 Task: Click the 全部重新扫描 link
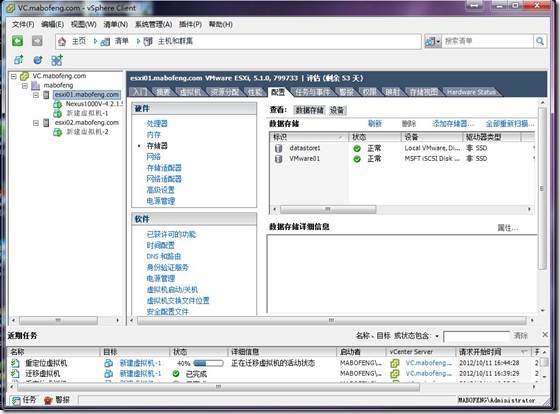(x=510, y=124)
